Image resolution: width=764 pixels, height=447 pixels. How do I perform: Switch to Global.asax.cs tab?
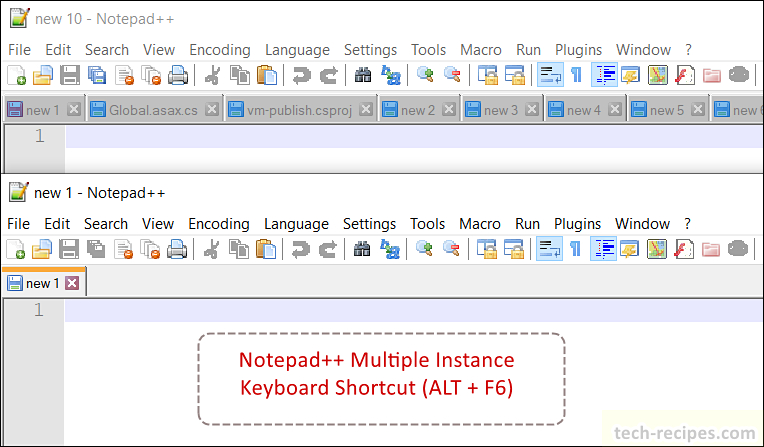coord(153,110)
